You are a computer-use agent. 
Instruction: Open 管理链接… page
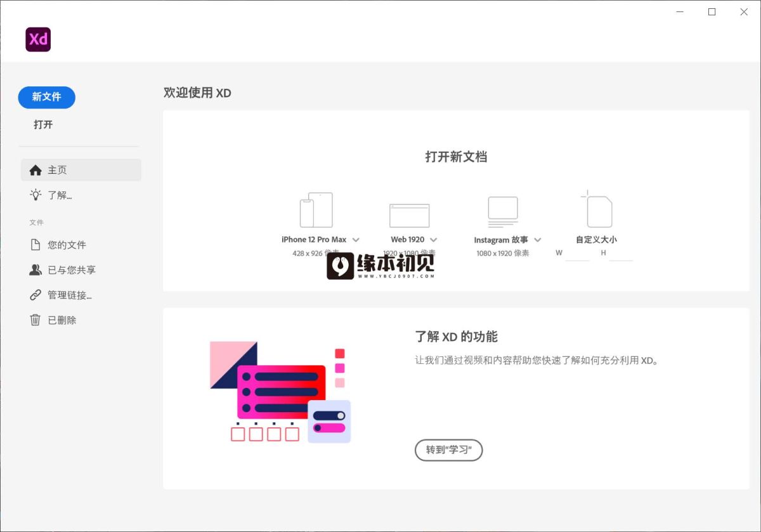pos(81,295)
